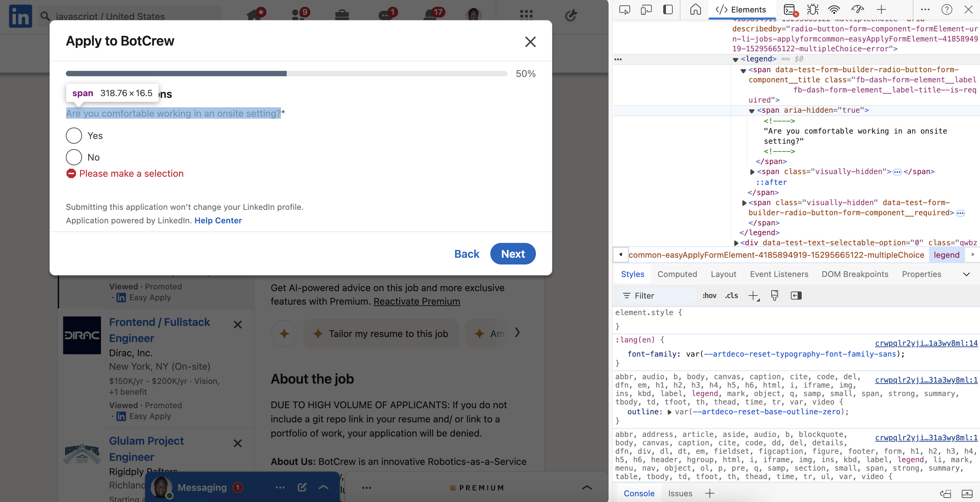Open the Network wifi icon tool
Image resolution: width=980 pixels, height=502 pixels.
pyautogui.click(x=834, y=9)
